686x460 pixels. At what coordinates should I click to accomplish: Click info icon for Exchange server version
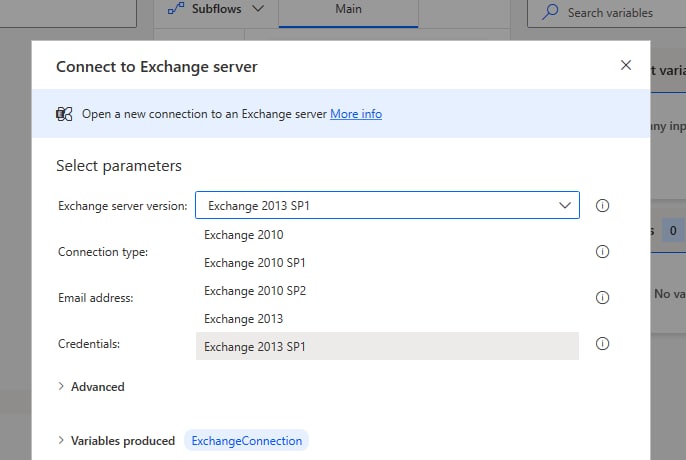click(602, 205)
